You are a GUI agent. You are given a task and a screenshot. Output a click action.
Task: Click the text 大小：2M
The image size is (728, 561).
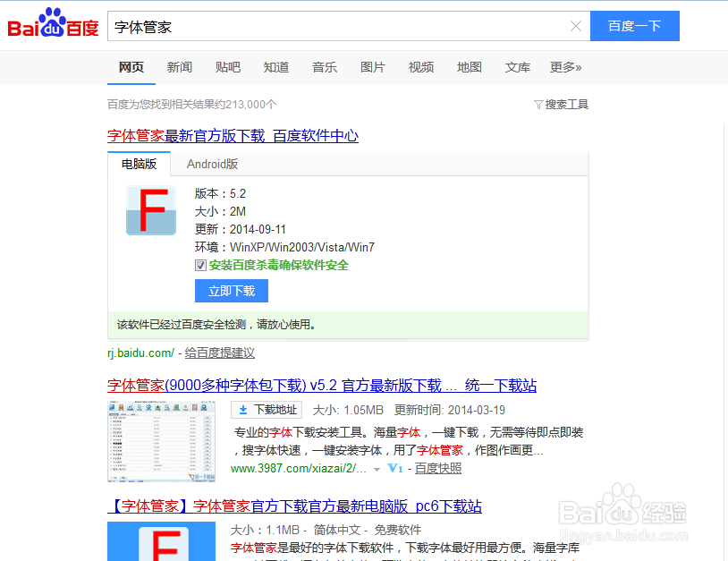point(220,212)
